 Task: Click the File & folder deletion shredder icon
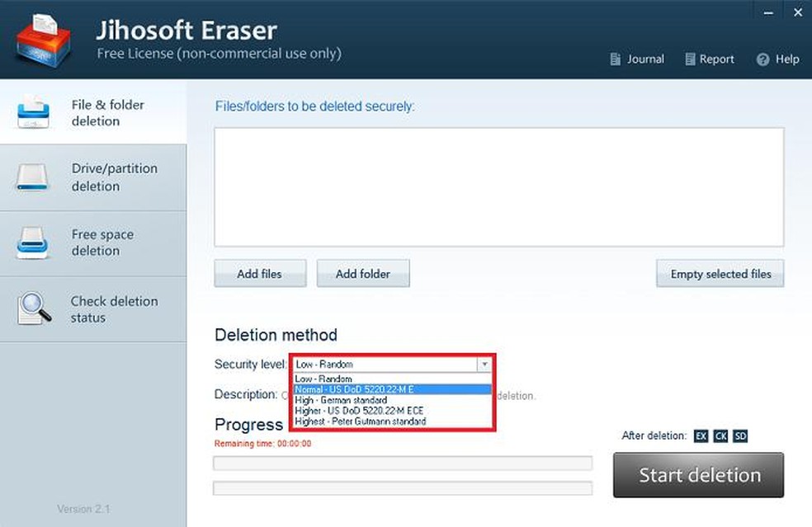[x=34, y=113]
